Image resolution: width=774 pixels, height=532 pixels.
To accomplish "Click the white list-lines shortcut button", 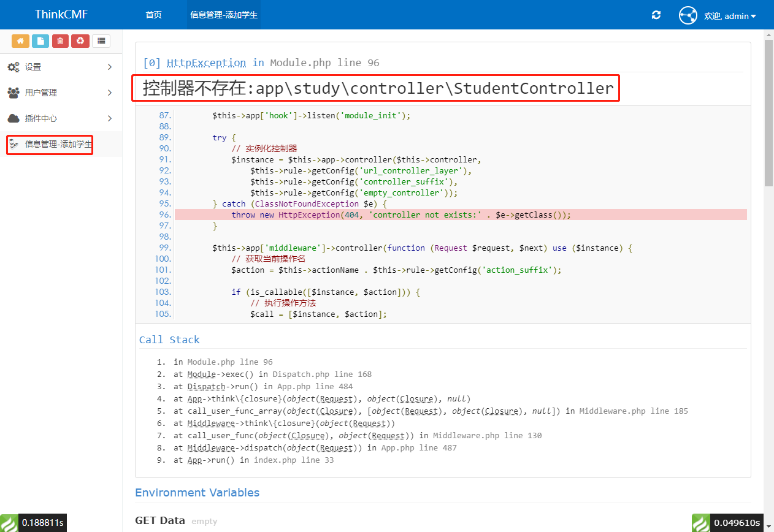I will pyautogui.click(x=101, y=41).
